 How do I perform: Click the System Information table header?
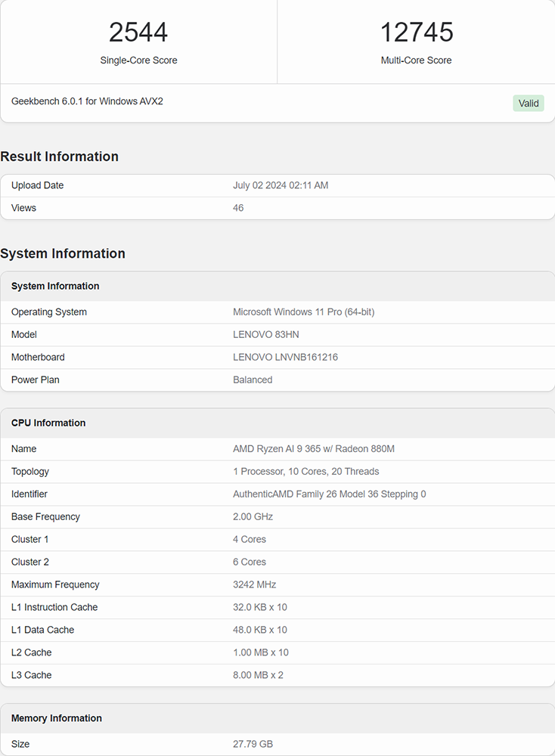(x=55, y=286)
